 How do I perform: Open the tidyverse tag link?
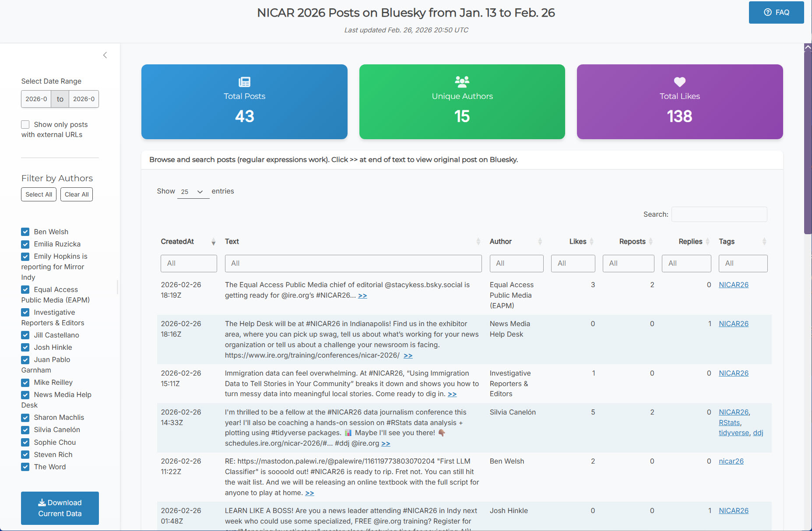[x=734, y=433]
